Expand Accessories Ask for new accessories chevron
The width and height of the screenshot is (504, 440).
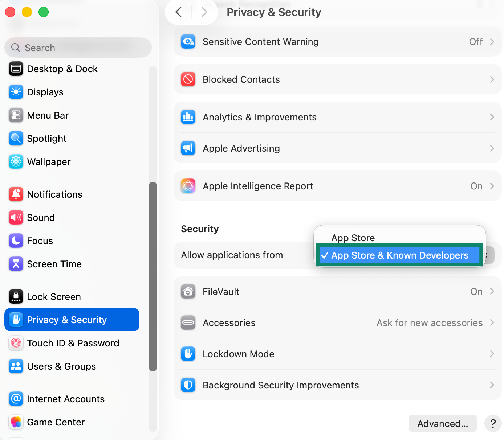[492, 322]
